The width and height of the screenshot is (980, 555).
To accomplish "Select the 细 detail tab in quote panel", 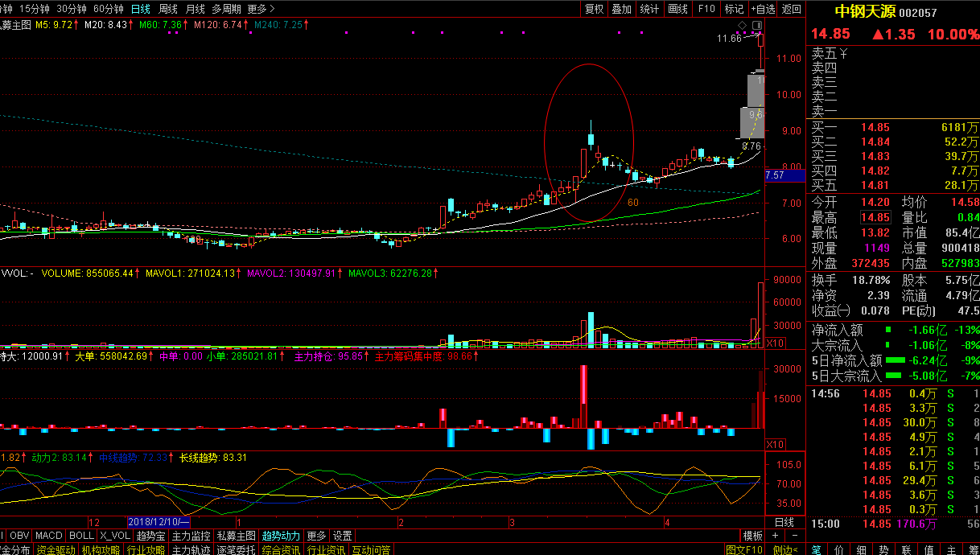I will tap(862, 550).
